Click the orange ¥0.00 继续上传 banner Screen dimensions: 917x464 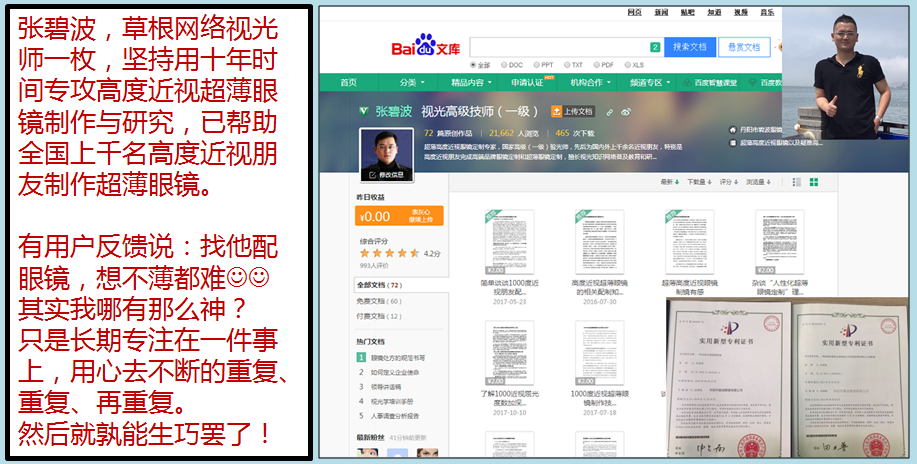[399, 216]
